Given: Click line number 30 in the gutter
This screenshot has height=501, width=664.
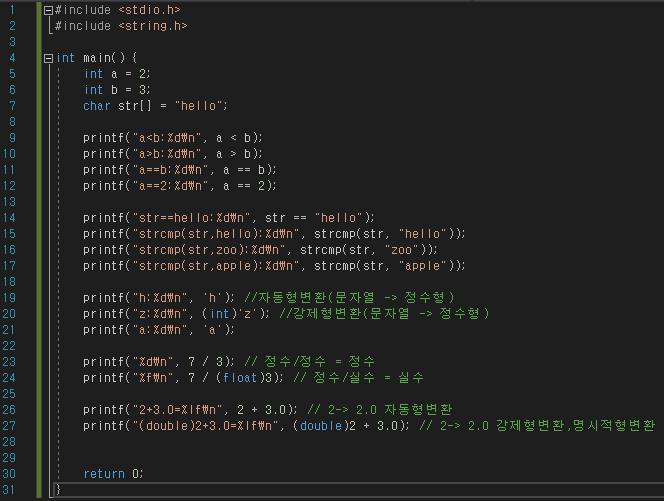Looking at the screenshot, I should tap(9, 473).
